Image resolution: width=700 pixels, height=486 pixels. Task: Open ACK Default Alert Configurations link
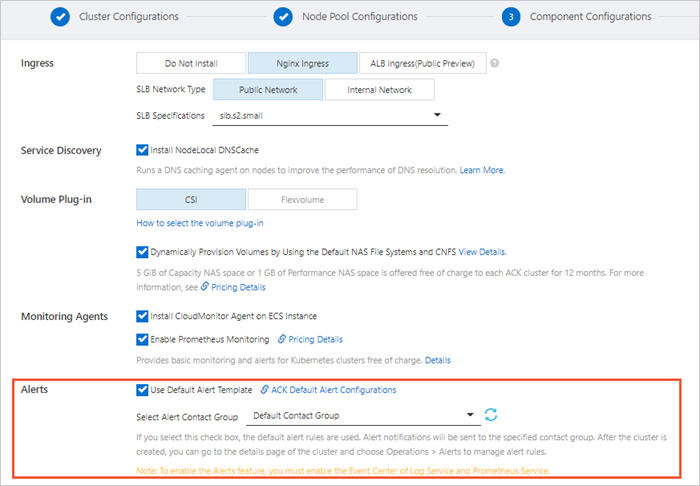[x=333, y=390]
